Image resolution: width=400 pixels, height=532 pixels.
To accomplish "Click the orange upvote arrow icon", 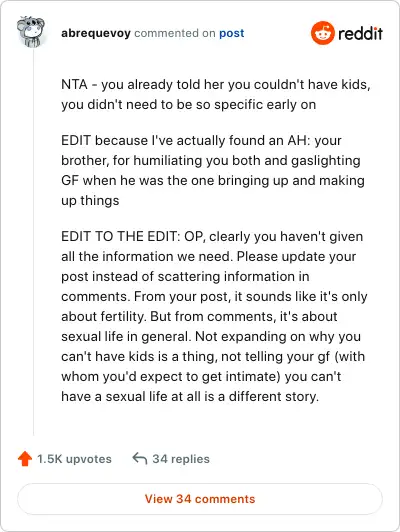I will click(x=25, y=459).
